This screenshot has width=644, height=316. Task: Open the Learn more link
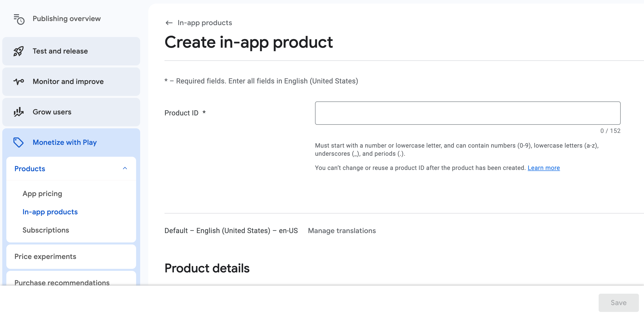[544, 168]
